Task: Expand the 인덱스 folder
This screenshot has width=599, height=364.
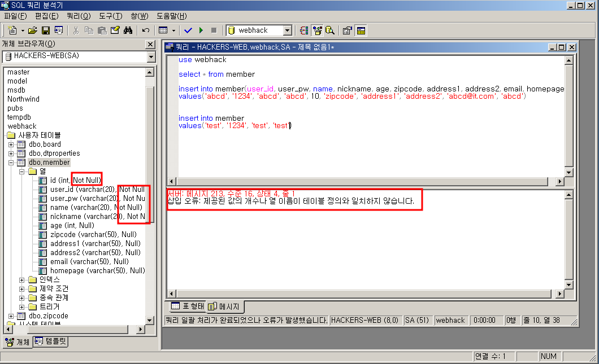Action: (x=22, y=280)
